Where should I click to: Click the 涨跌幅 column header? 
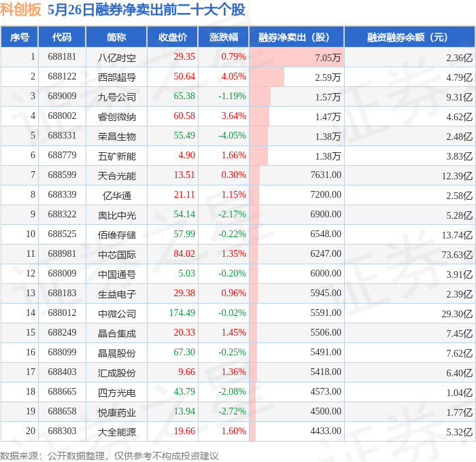[x=224, y=37]
